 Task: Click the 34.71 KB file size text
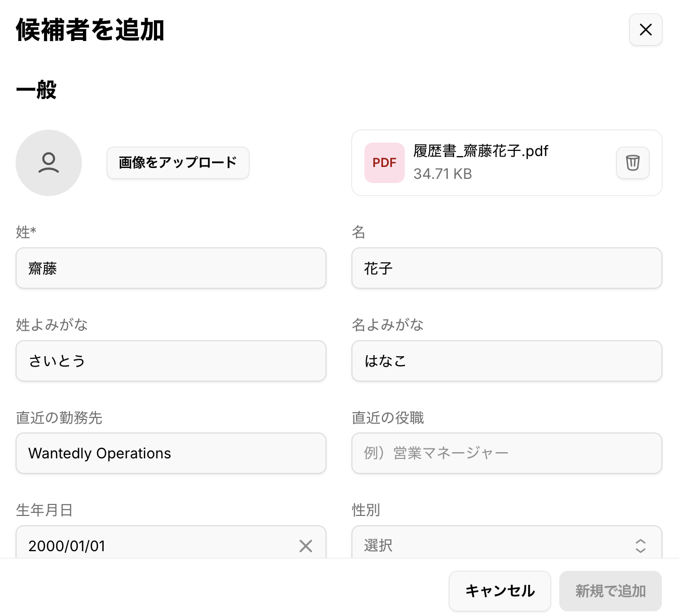pos(443,174)
